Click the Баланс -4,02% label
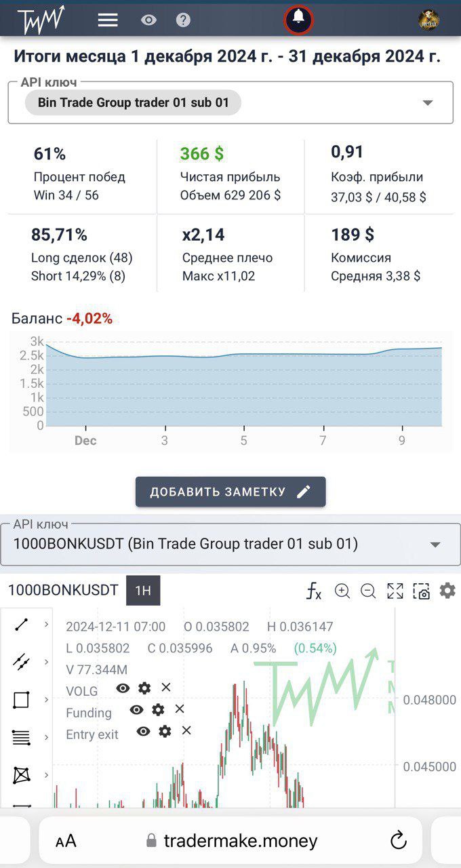 [62, 319]
